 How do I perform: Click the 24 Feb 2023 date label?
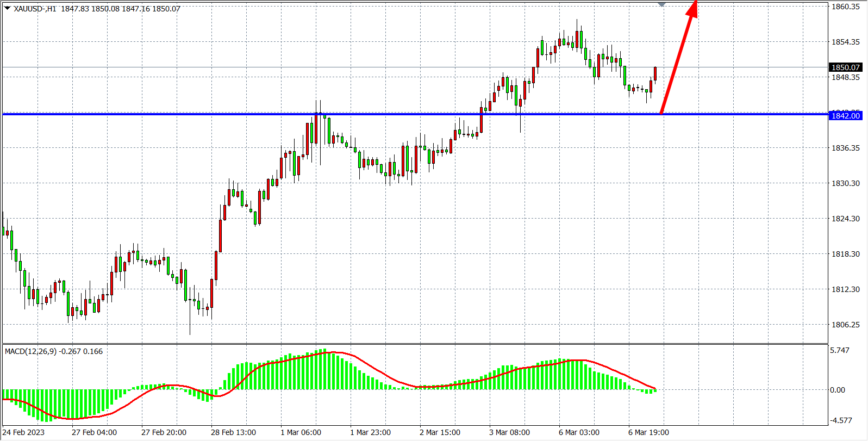pyautogui.click(x=24, y=432)
